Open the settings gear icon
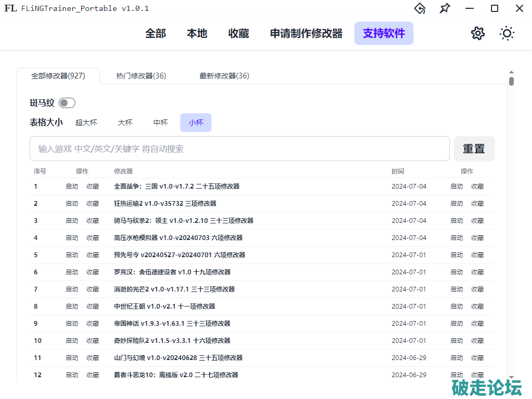 coord(477,33)
